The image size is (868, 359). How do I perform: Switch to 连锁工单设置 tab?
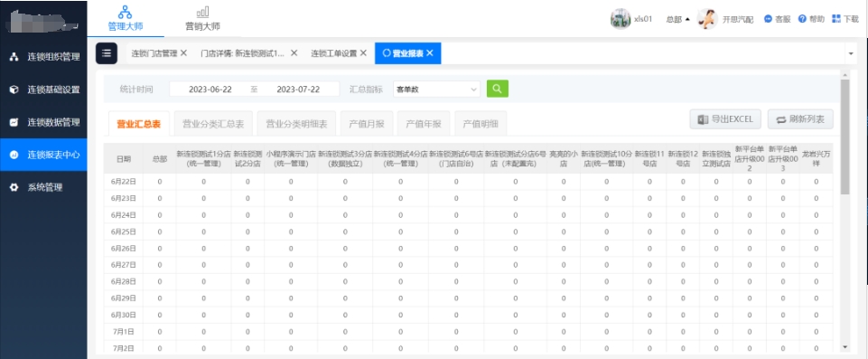coord(334,53)
